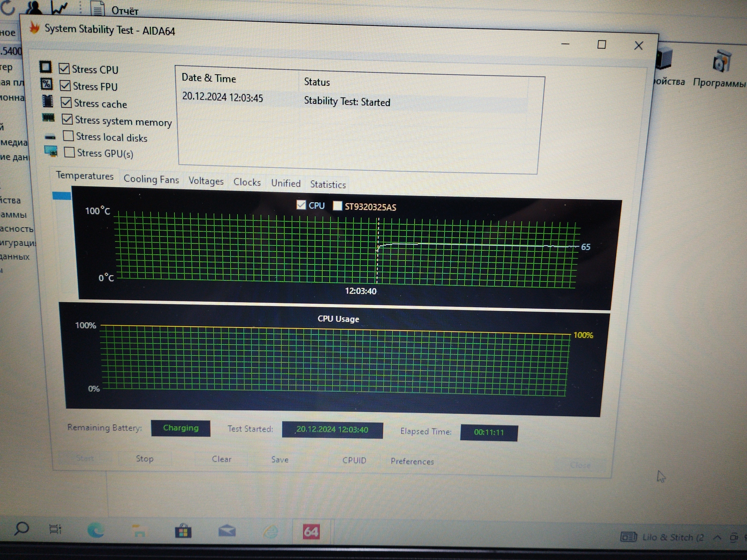This screenshot has width=747, height=560.
Task: Click the blue temperature color swatch
Action: [61, 196]
